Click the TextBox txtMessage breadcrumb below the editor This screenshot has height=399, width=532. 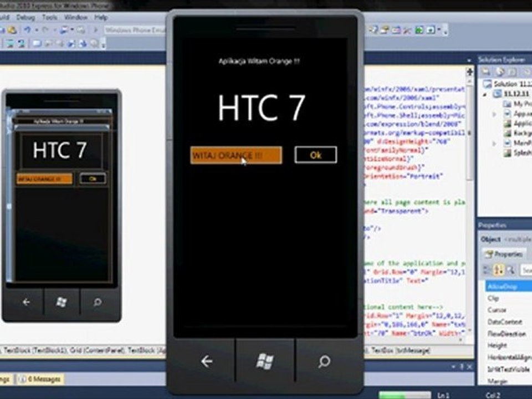pos(401,350)
